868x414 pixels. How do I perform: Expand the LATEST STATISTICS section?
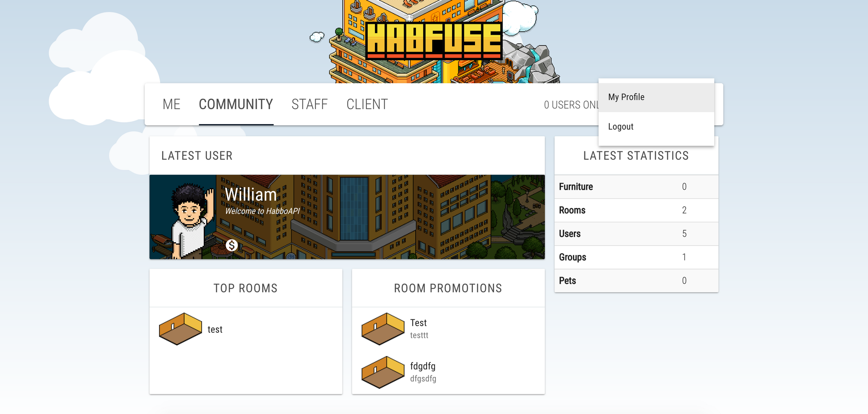[637, 156]
